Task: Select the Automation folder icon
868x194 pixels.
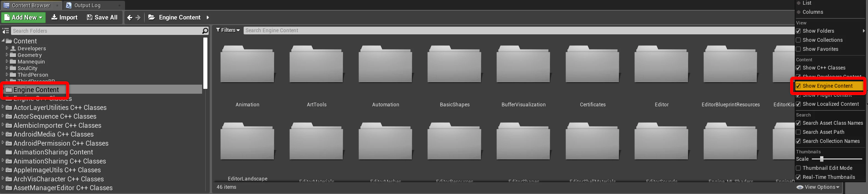Action: 385,64
